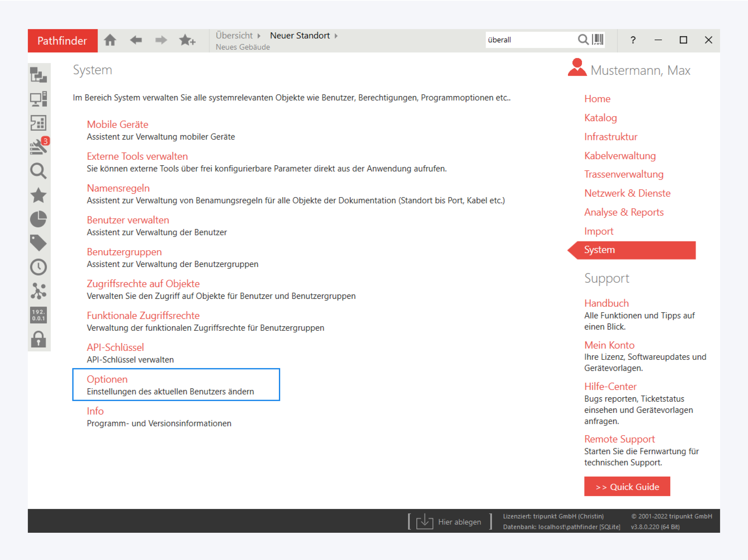Click the 192.0.0.1 IP address sidebar icon
The height and width of the screenshot is (560, 748).
pyautogui.click(x=38, y=315)
